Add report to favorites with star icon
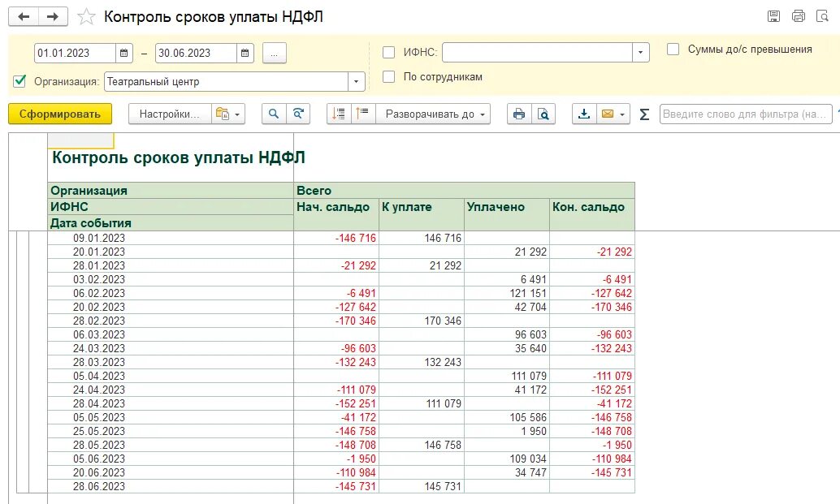840x504 pixels. [86, 16]
